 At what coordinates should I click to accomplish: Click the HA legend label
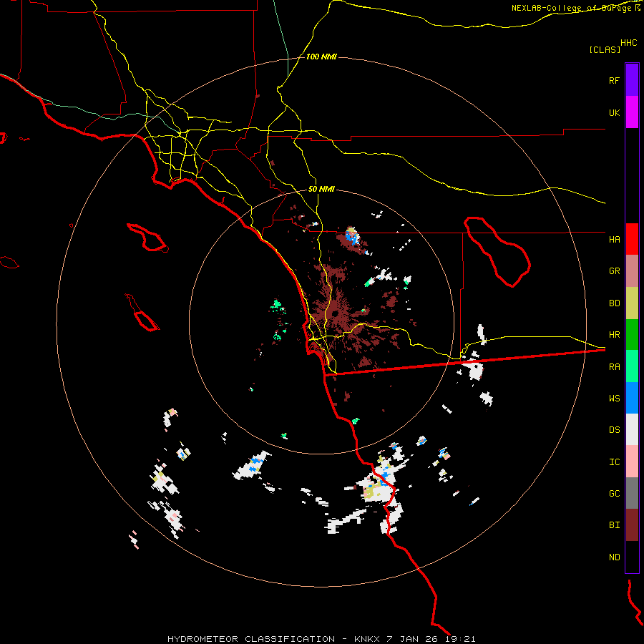(x=614, y=240)
